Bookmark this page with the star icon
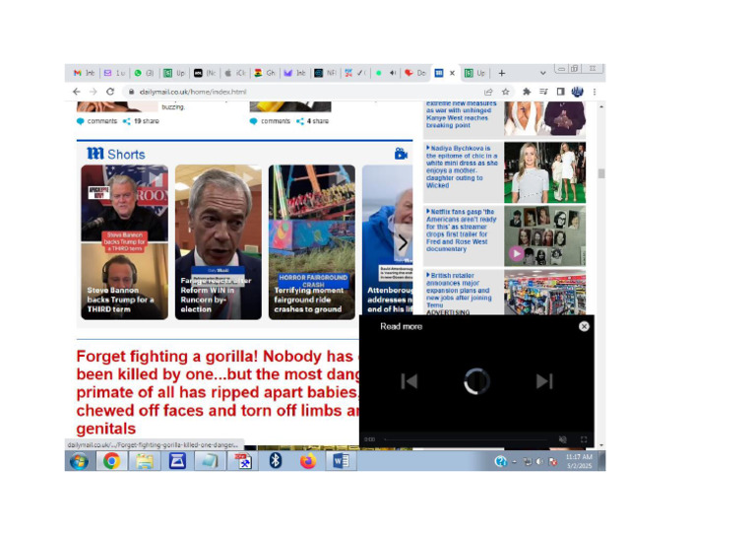The image size is (756, 535). 505,92
